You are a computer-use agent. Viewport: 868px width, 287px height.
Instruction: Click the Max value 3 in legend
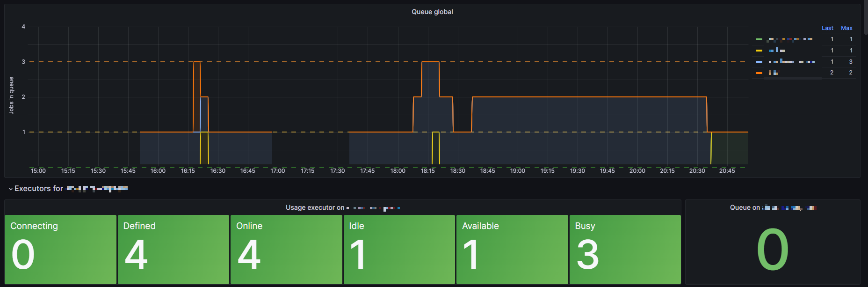pos(851,62)
